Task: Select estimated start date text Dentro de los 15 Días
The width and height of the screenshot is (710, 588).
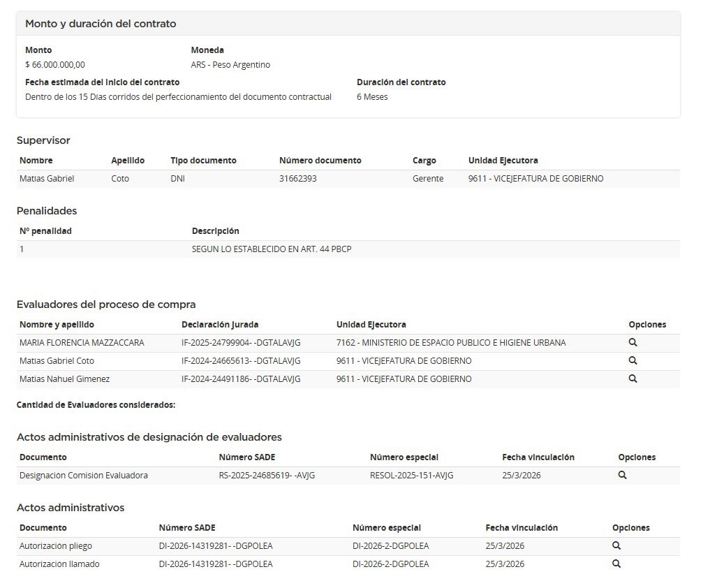Action: 179,97
